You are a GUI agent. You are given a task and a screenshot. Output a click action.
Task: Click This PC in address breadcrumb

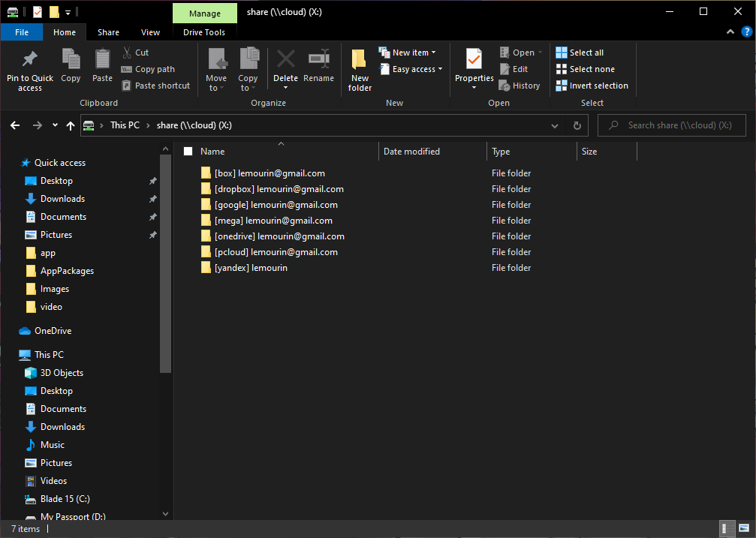[x=125, y=125]
